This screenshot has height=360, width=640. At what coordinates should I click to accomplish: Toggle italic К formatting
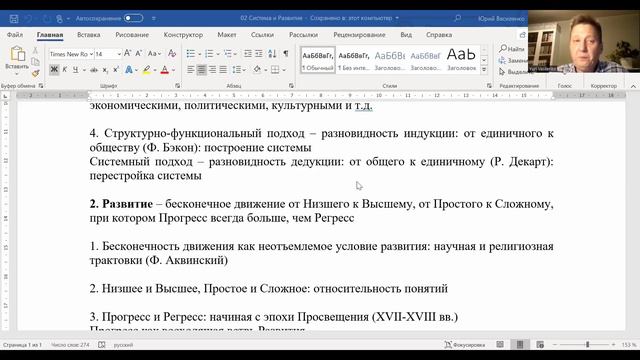point(64,70)
